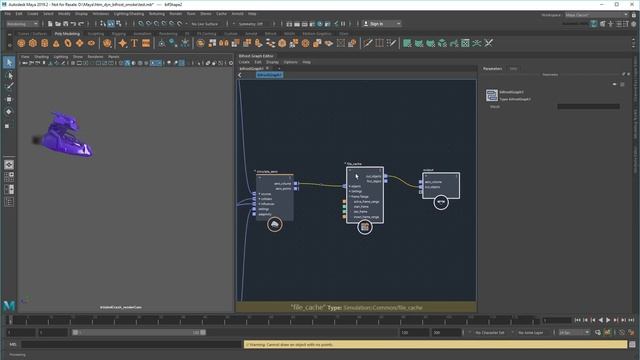Open the Cache menu in main menu bar
640x360 pixels.
pos(221,14)
